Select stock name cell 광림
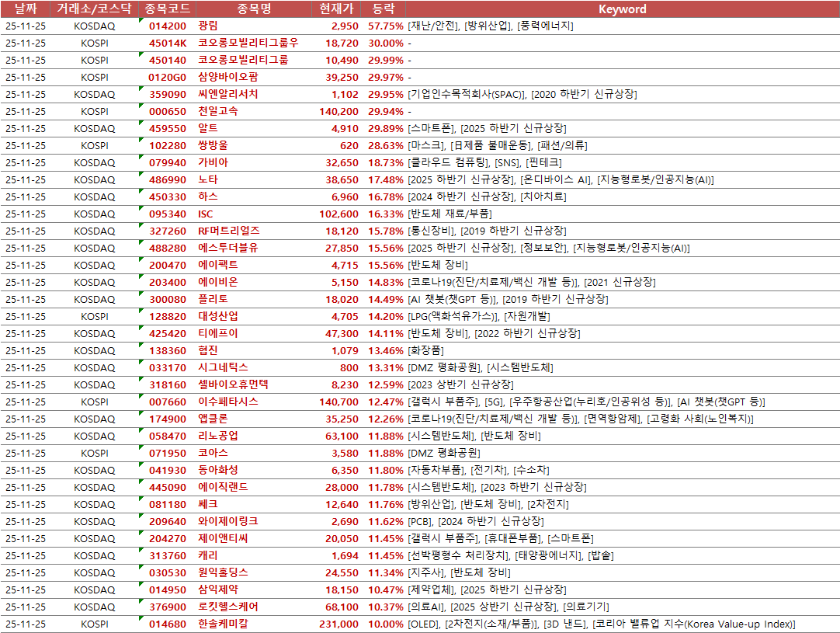Viewport: 840px width, 633px height. [208, 26]
